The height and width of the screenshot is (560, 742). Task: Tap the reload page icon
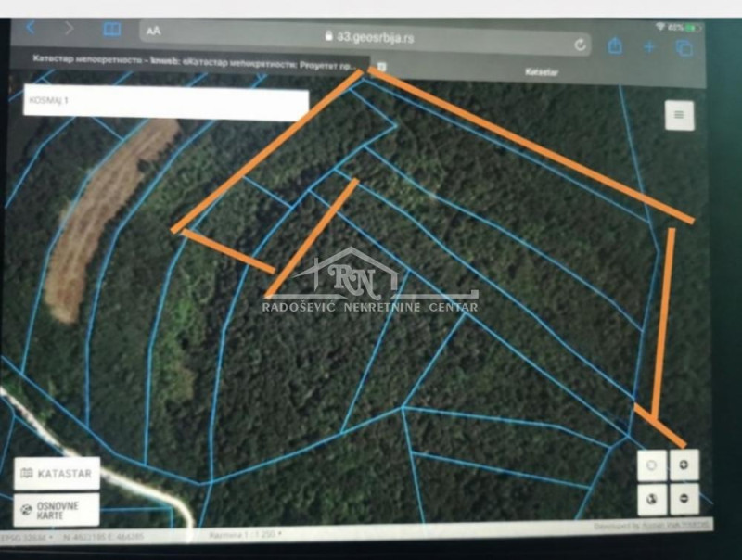point(581,44)
